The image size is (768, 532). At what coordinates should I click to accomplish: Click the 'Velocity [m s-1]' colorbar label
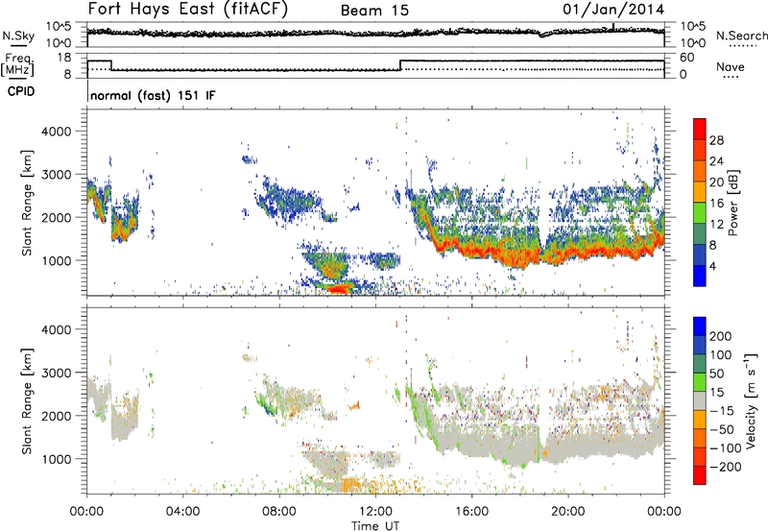coord(751,400)
